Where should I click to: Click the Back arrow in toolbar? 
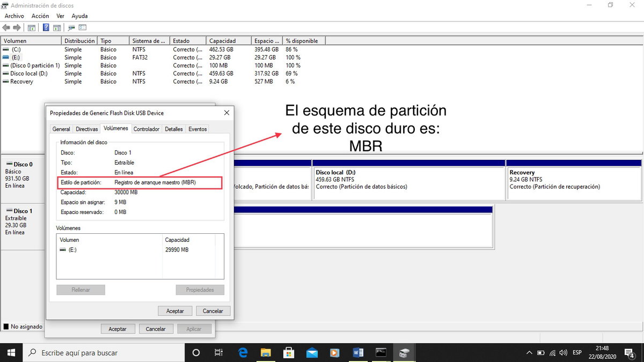(6, 27)
